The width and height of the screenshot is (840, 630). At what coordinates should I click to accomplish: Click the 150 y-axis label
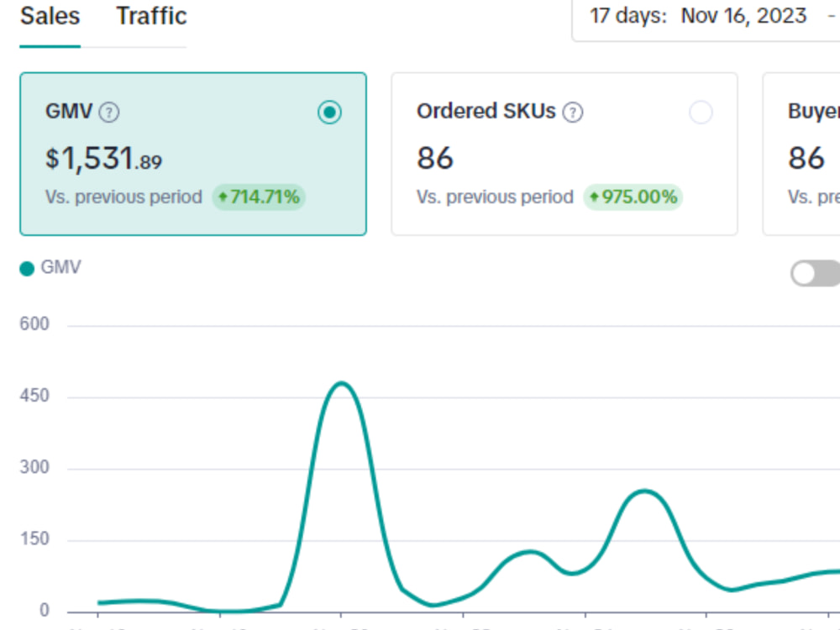click(x=34, y=539)
